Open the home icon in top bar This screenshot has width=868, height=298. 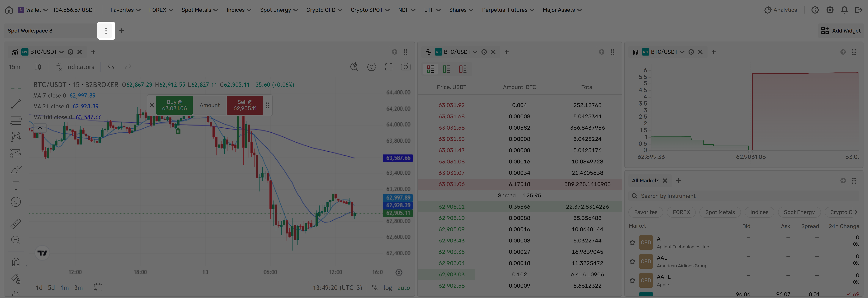[9, 10]
